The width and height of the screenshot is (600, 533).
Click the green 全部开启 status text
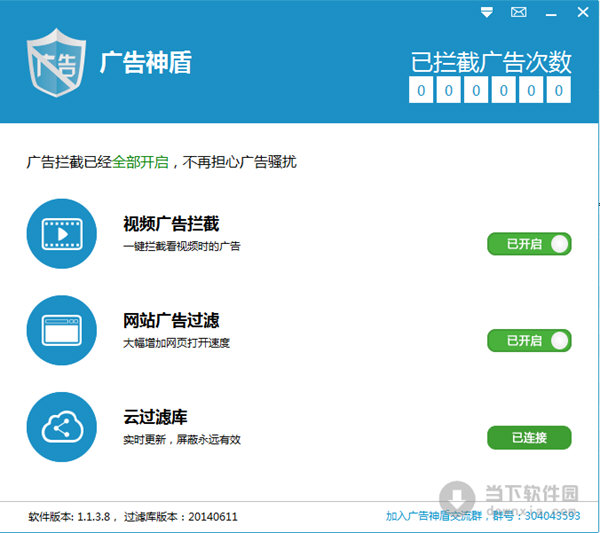click(140, 162)
